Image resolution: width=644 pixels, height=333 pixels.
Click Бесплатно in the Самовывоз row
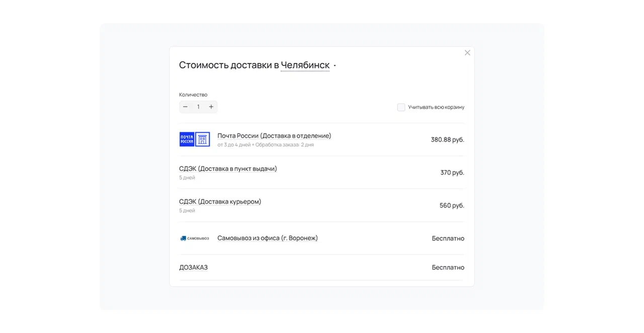click(x=448, y=238)
